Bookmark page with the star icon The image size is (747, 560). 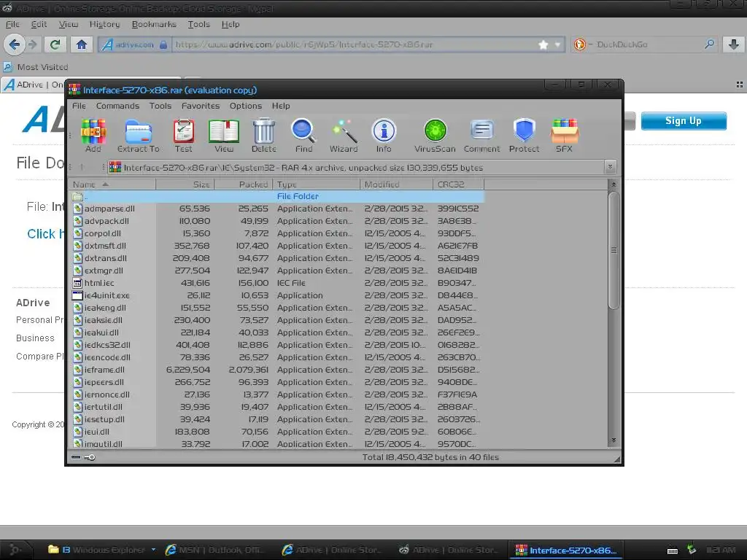(x=543, y=44)
